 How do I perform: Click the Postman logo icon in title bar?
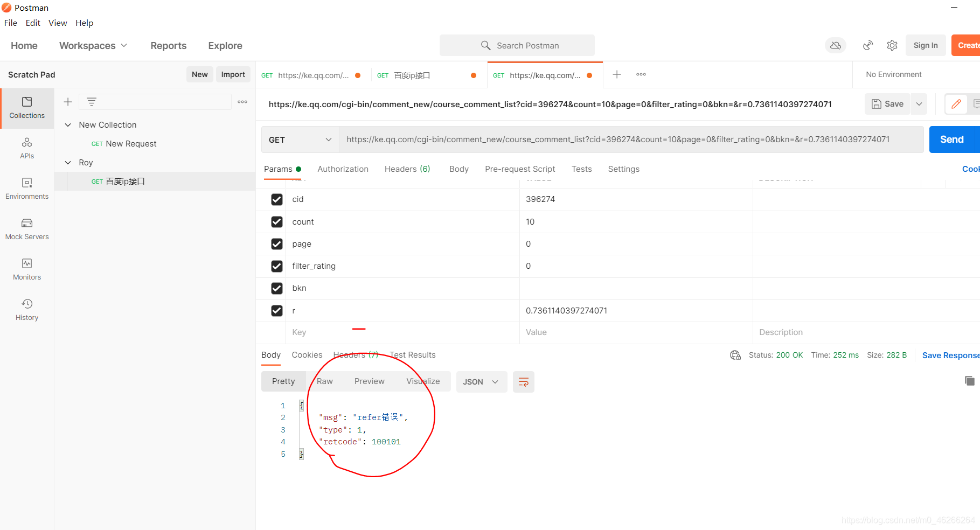coord(6,8)
